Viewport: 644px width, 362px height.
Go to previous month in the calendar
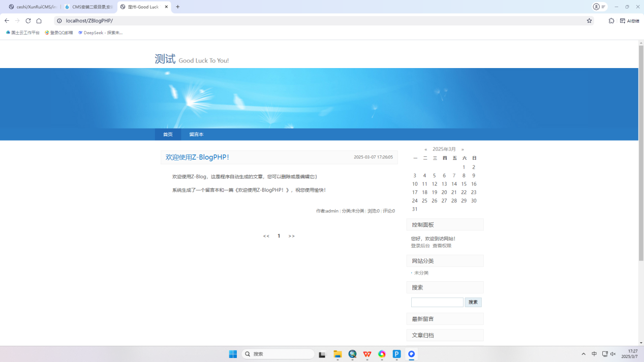(425, 149)
